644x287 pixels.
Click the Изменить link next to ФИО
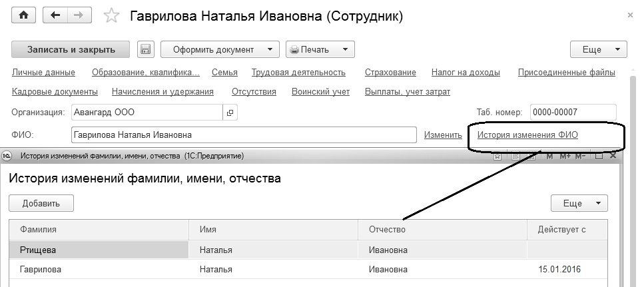(443, 135)
